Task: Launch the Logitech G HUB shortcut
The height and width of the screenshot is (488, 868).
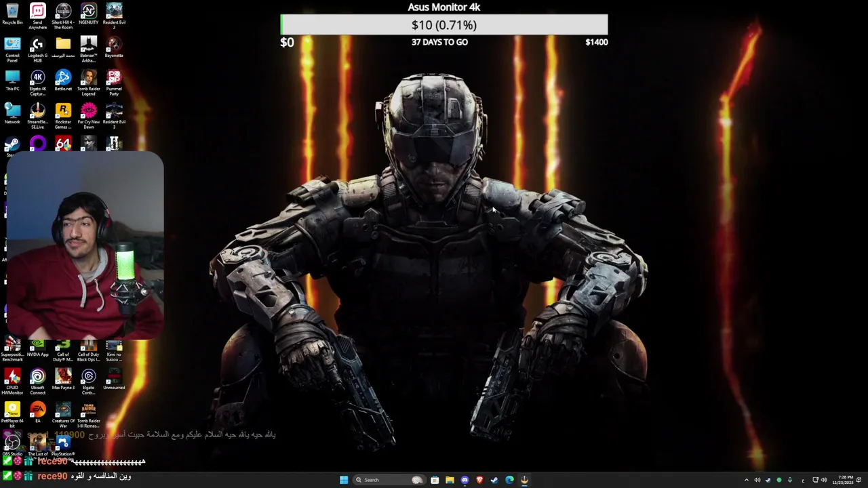Action: 38,49
